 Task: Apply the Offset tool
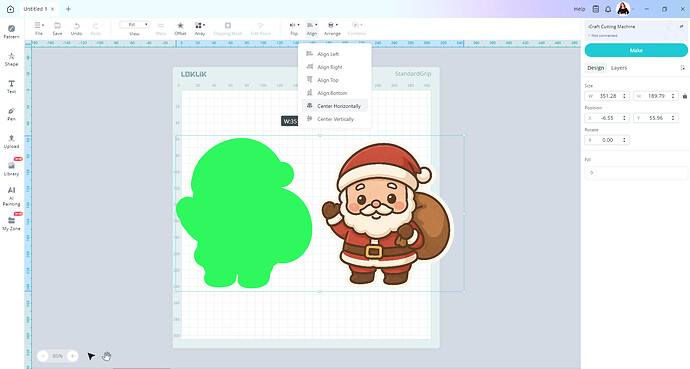click(x=180, y=29)
